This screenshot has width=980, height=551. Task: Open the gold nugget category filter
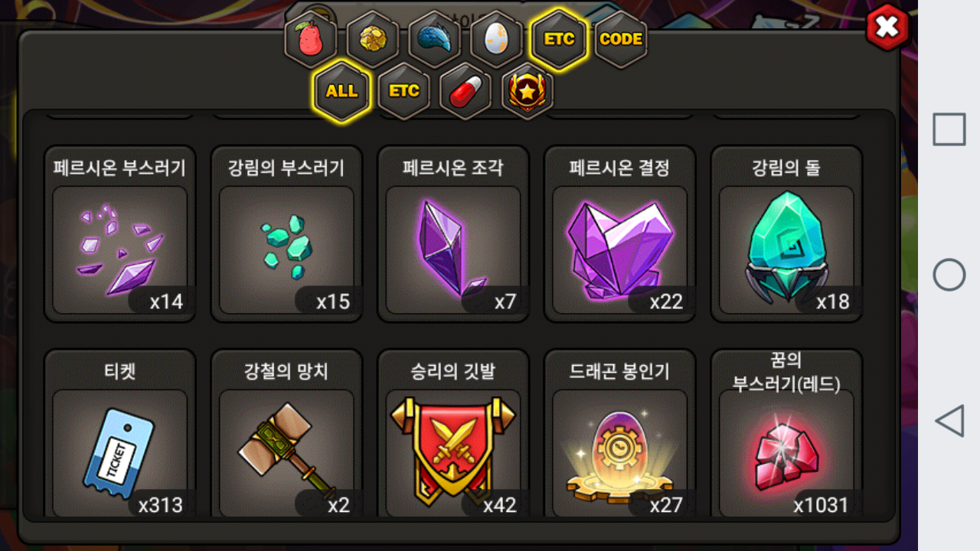[373, 39]
